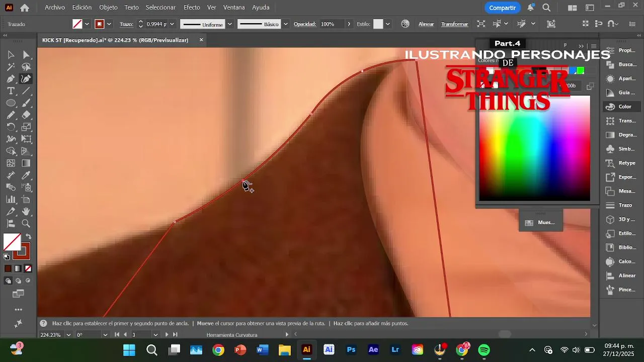The image size is (644, 362).
Task: Select the Direct Selection tool
Action: tap(26, 55)
